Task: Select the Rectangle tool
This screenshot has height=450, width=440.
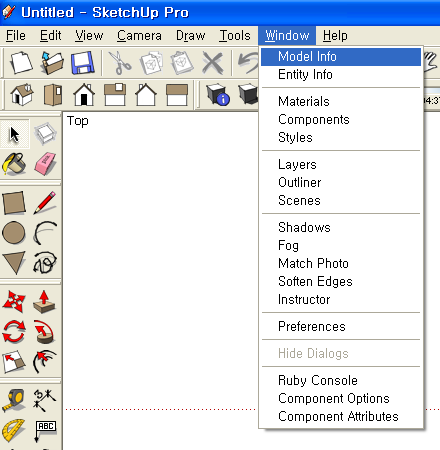Action: (14, 202)
